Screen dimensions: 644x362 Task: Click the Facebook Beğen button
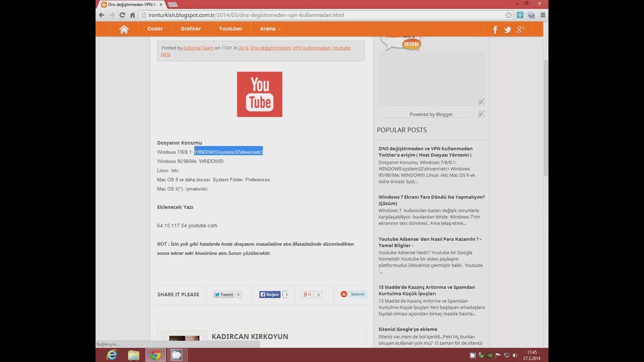coord(270,295)
